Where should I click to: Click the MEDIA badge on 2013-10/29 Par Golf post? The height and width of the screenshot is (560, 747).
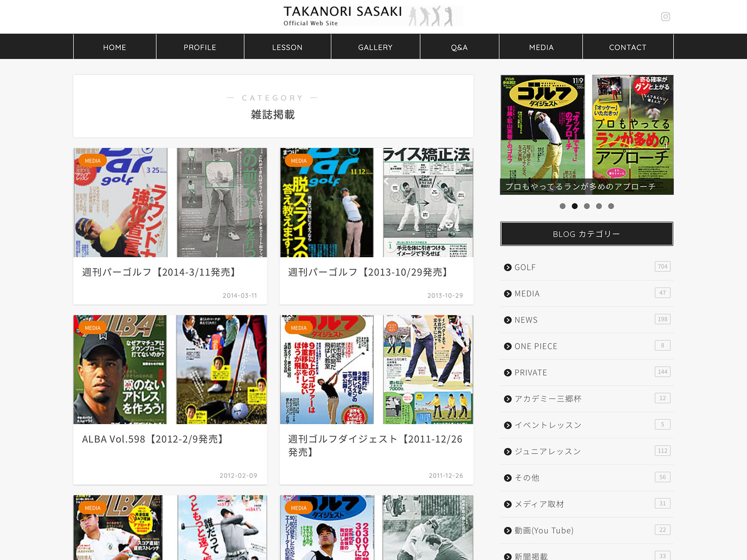(x=298, y=161)
